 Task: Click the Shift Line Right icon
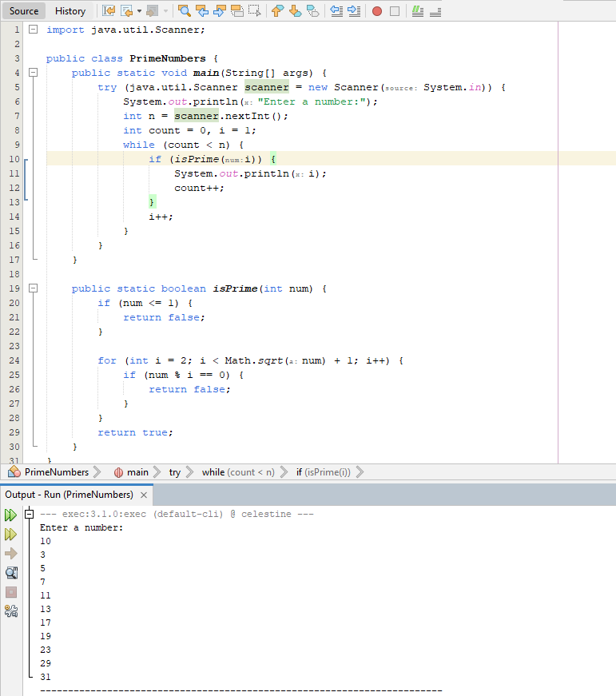(x=354, y=10)
